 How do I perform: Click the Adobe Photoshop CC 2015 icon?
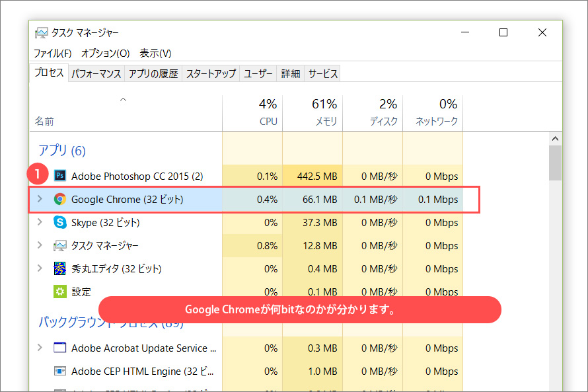[60, 176]
